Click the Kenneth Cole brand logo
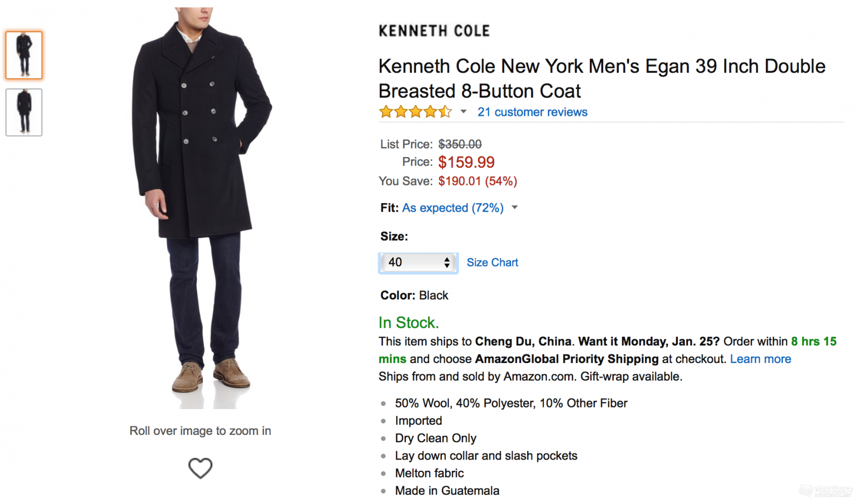858x504 pixels. pyautogui.click(x=434, y=31)
